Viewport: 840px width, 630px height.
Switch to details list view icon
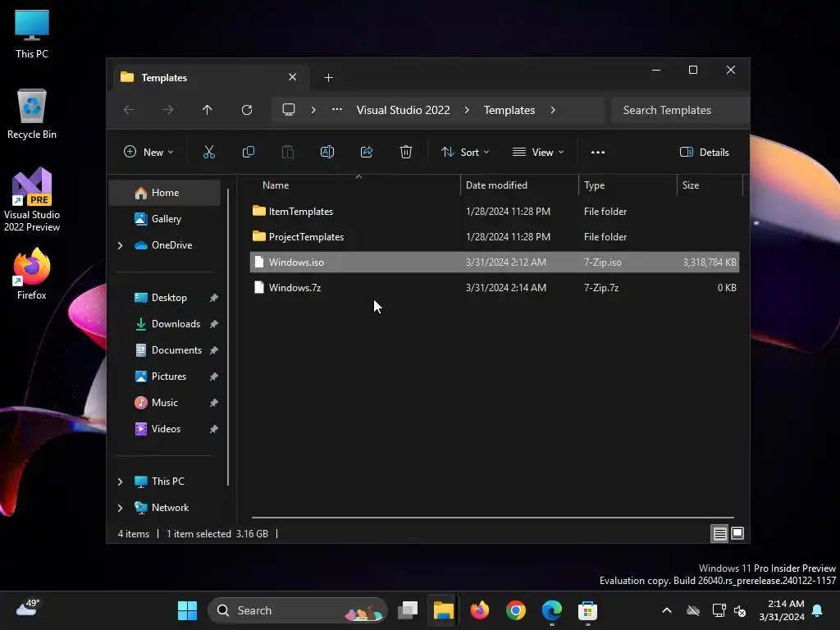(719, 533)
